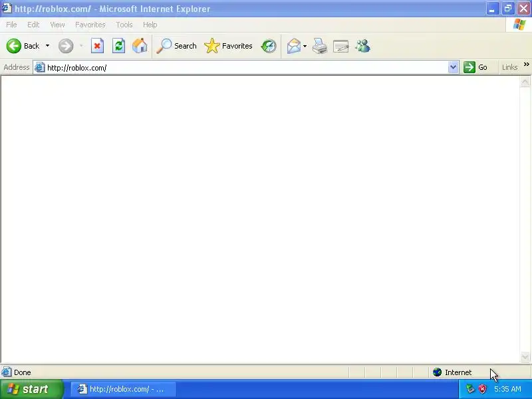Click the grayed Forward arrow button
The width and height of the screenshot is (532, 399).
tap(66, 46)
